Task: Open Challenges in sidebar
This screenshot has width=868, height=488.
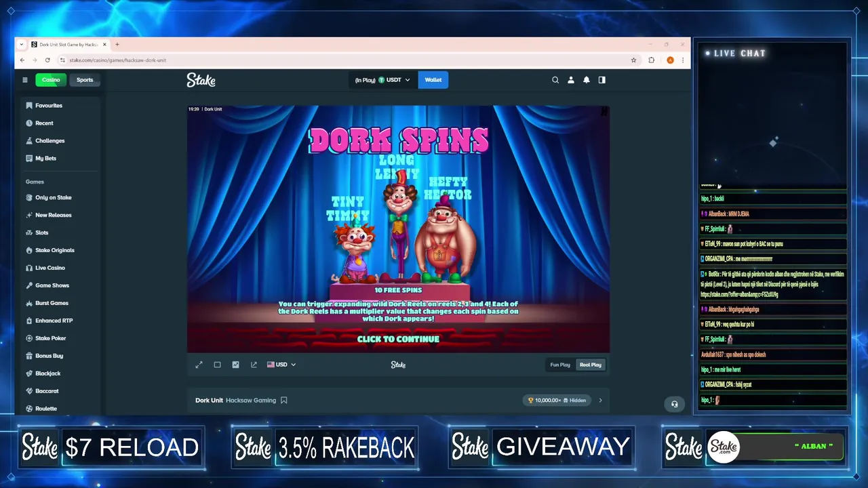Action: tap(50, 141)
